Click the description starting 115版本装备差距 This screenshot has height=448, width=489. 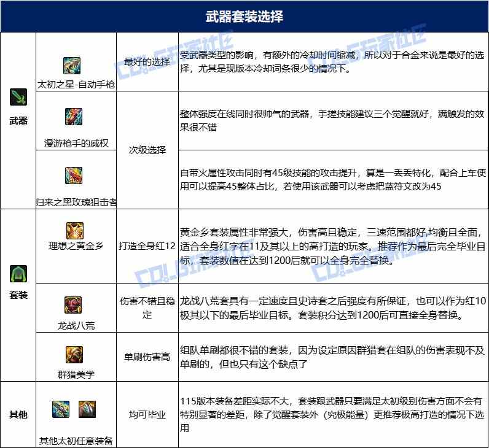pos(332,415)
